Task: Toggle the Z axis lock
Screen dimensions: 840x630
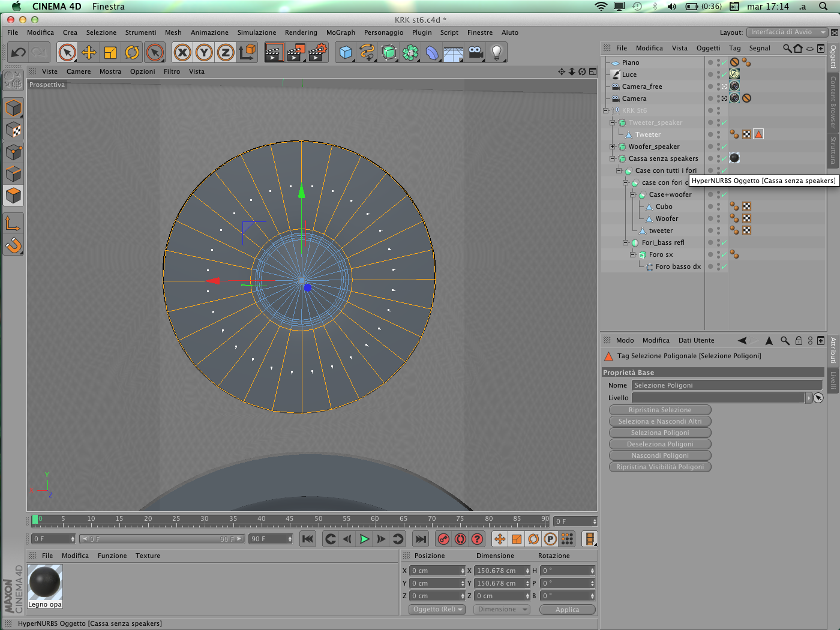Action: point(226,53)
